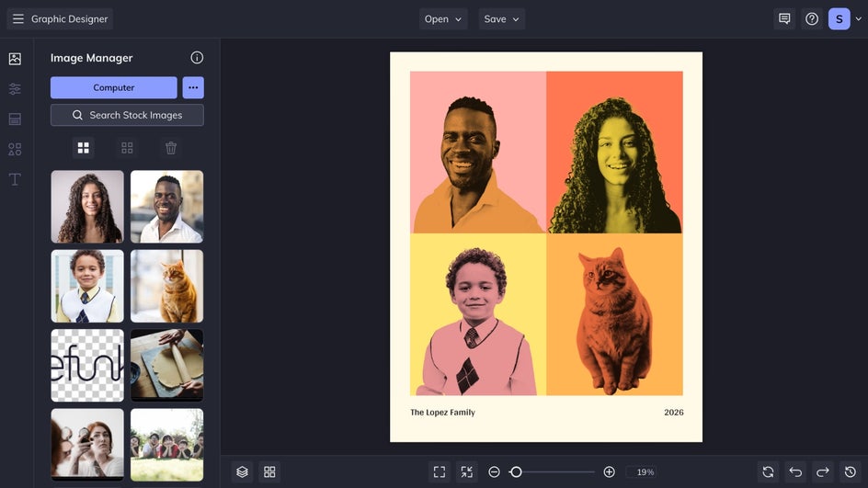Select the orange cat thumbnail
Screen dimensions: 868x488
166,286
